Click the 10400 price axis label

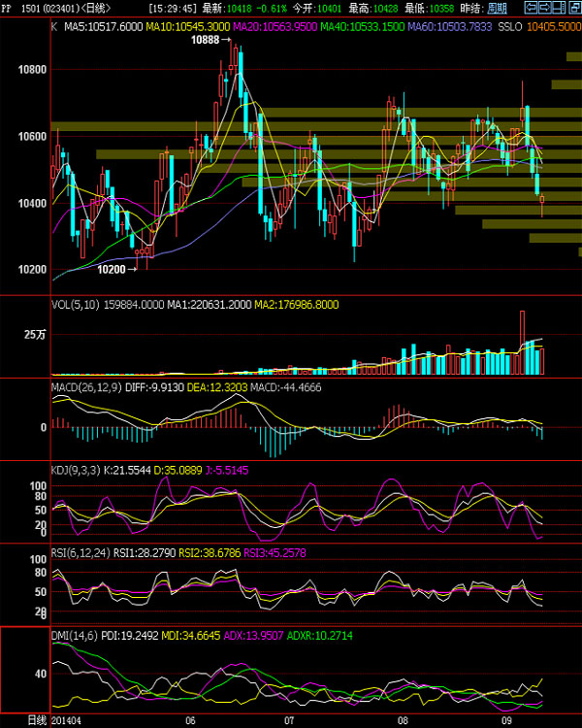(x=32, y=204)
